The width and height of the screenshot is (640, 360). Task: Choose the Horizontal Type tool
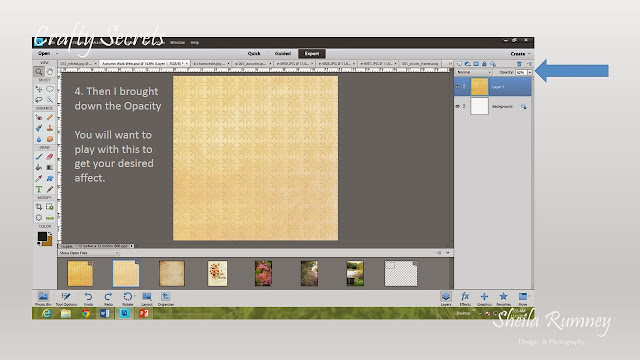[x=39, y=189]
